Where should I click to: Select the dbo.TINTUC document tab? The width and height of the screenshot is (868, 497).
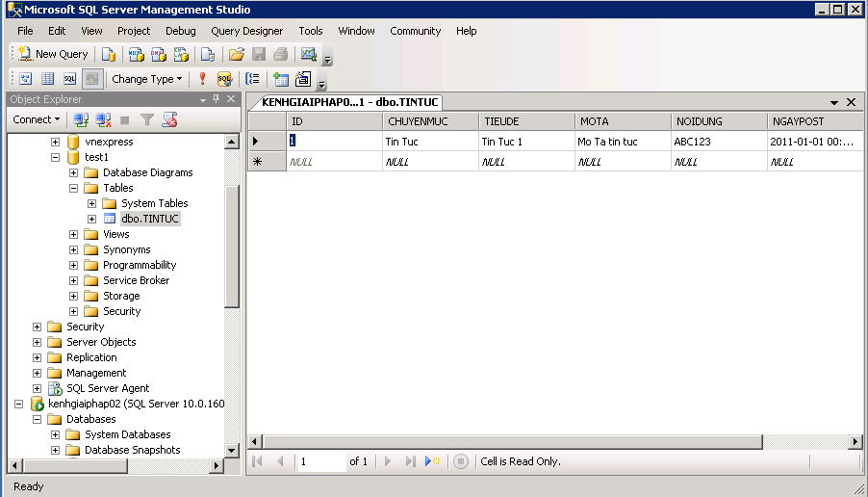coord(348,102)
